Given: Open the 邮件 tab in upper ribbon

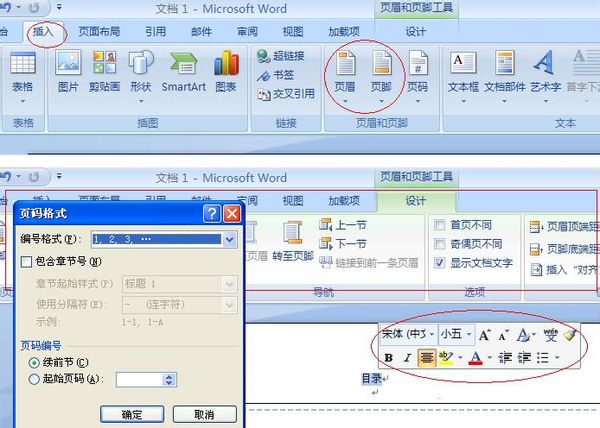Looking at the screenshot, I should pyautogui.click(x=201, y=31).
